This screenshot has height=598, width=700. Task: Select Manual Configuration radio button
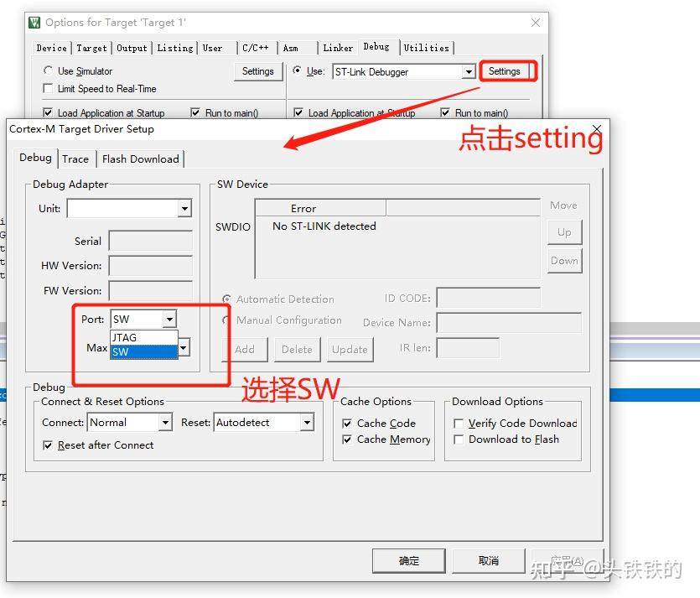coord(227,320)
